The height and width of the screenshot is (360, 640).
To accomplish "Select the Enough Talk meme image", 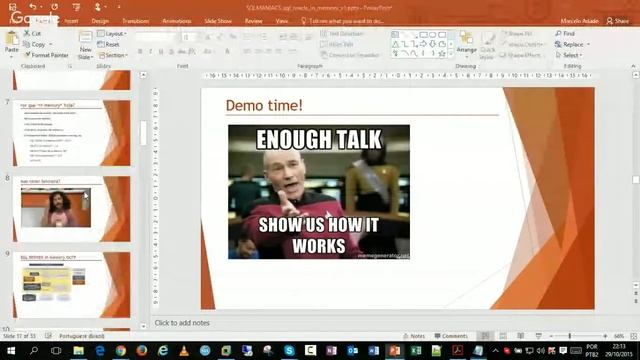I will 319,192.
